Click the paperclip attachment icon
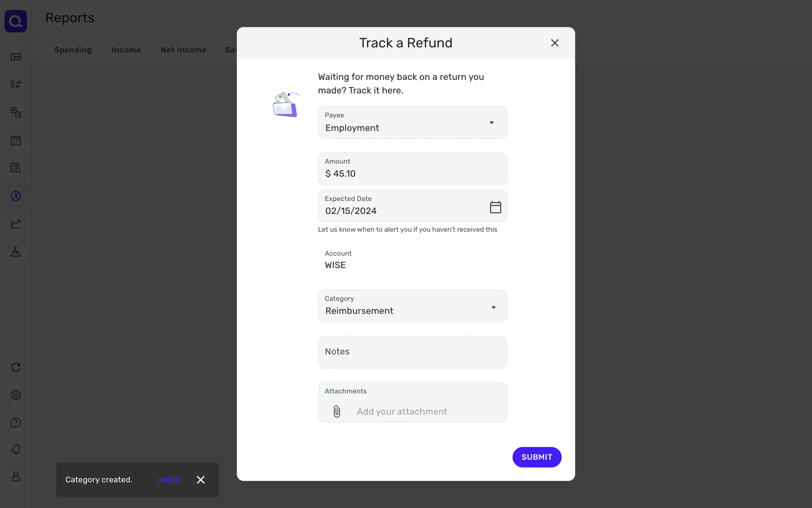Viewport: 812px width, 508px height. tap(337, 411)
